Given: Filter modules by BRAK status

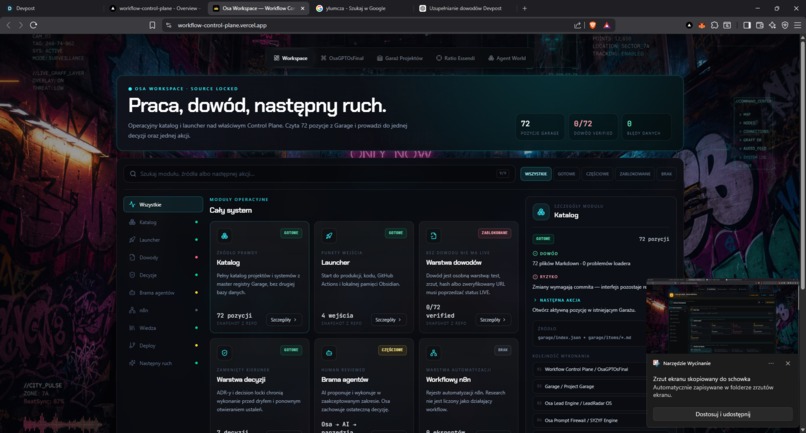Looking at the screenshot, I should [666, 174].
